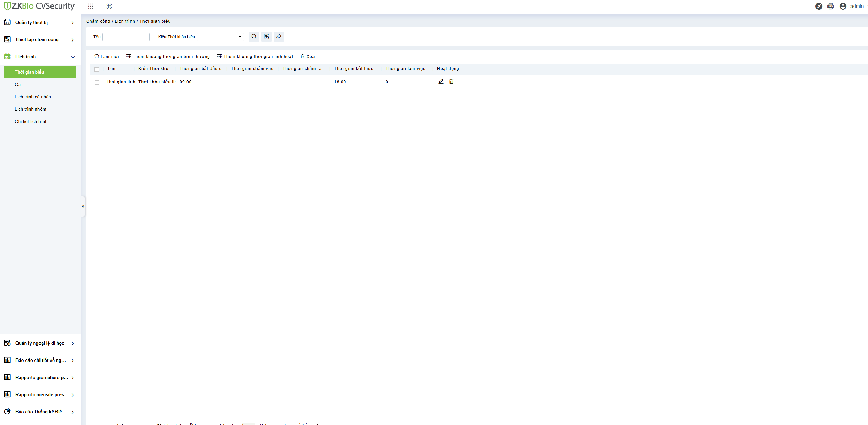Click the edit pencil for thoi gian linh
Image resolution: width=868 pixels, height=425 pixels.
[441, 82]
